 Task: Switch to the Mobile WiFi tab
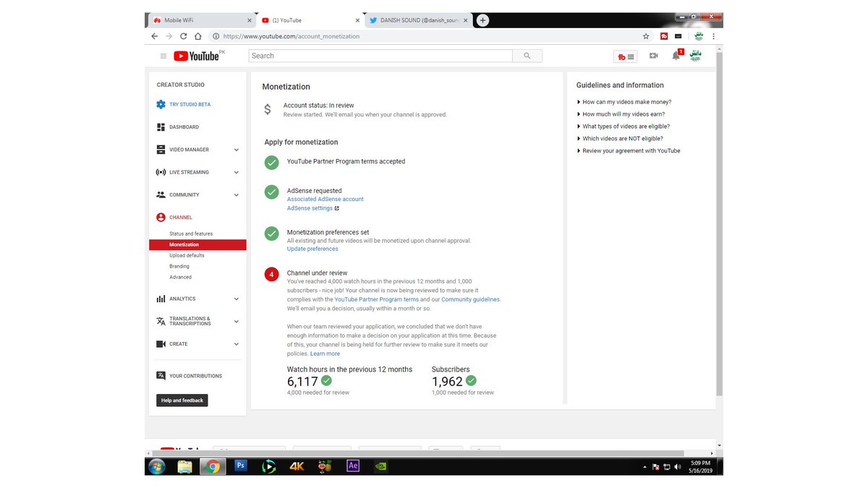[202, 20]
